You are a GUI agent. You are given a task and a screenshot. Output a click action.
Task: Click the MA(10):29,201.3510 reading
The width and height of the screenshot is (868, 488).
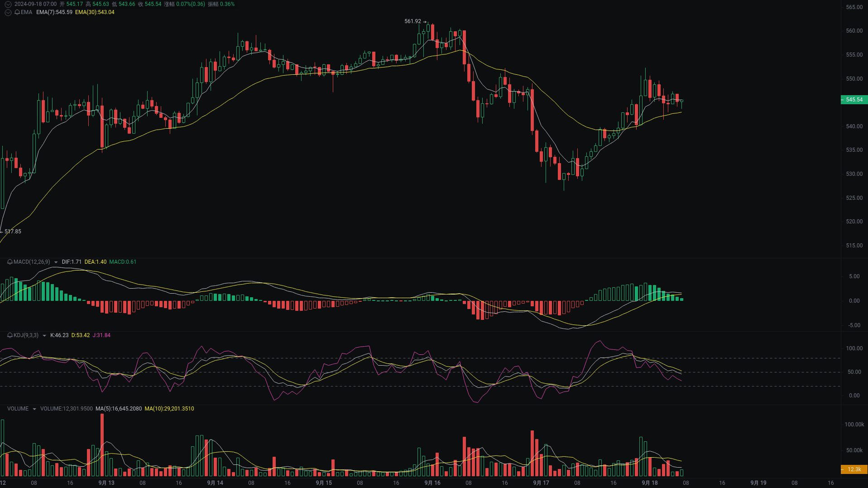(169, 409)
